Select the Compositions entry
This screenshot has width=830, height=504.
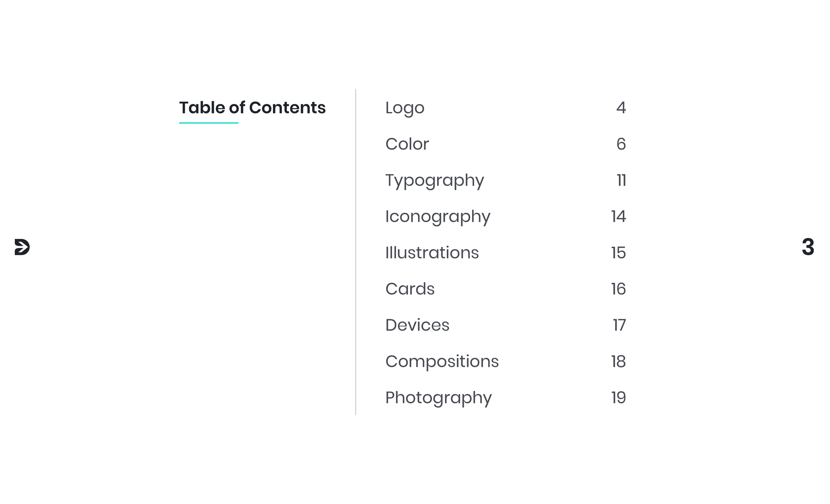tap(442, 362)
